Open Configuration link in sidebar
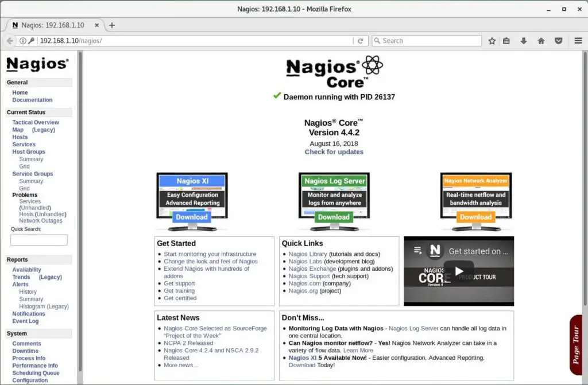The height and width of the screenshot is (385, 588). pyautogui.click(x=30, y=380)
